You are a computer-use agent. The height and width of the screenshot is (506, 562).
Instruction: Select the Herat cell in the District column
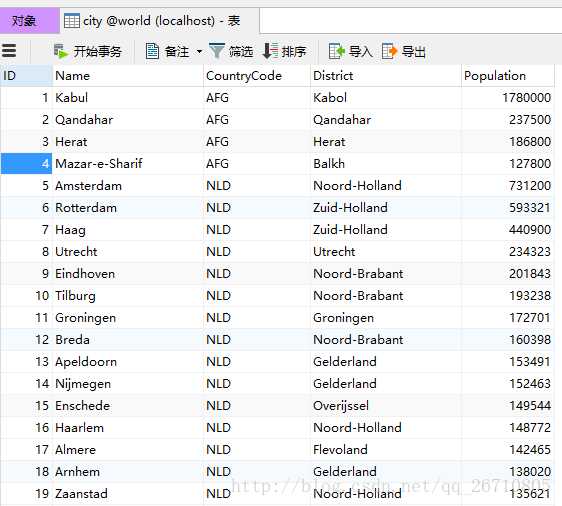(386, 142)
